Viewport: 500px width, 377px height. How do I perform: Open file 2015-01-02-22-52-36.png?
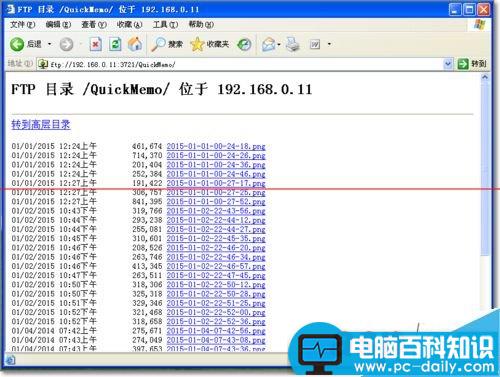[x=216, y=322]
